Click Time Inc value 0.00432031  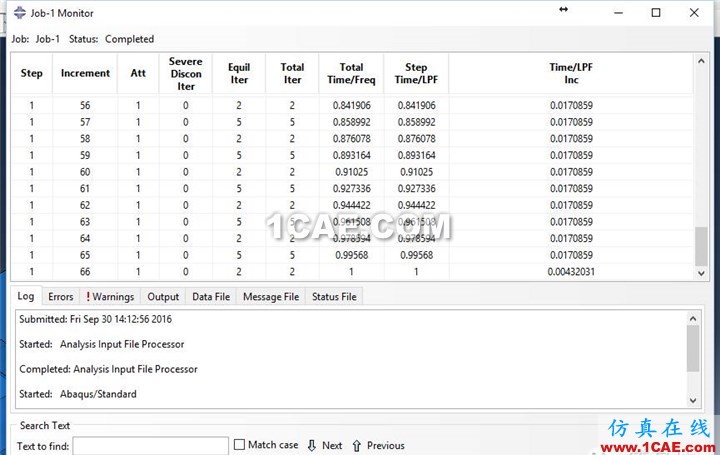[x=571, y=272]
